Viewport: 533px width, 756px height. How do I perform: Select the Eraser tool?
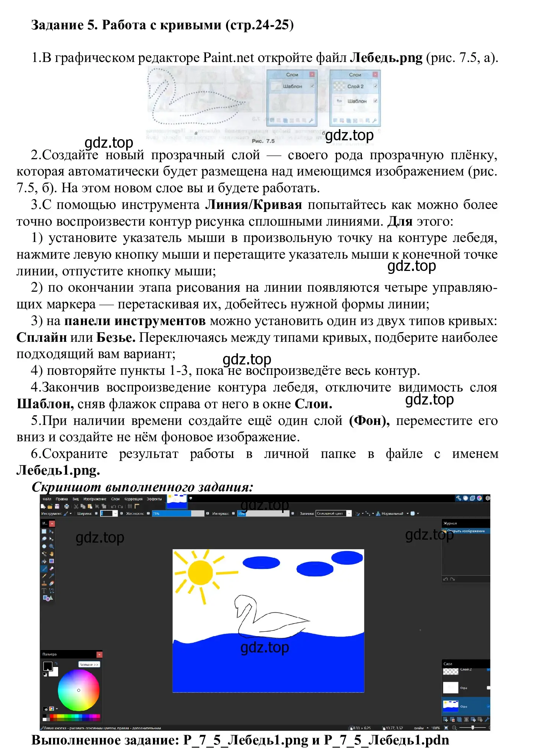click(52, 569)
